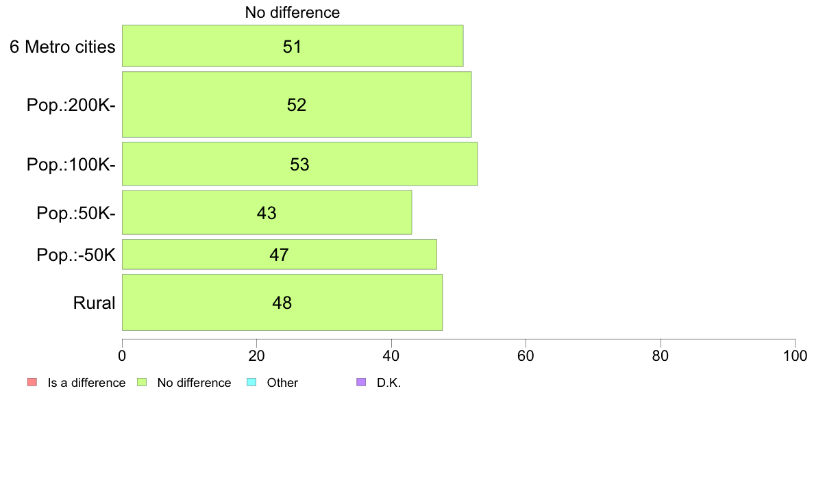Click the 'D.K.' legend label
The image size is (814, 504).
(388, 383)
